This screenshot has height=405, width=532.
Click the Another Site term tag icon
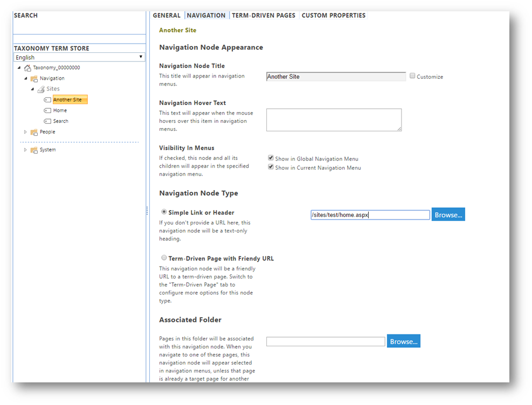point(47,100)
